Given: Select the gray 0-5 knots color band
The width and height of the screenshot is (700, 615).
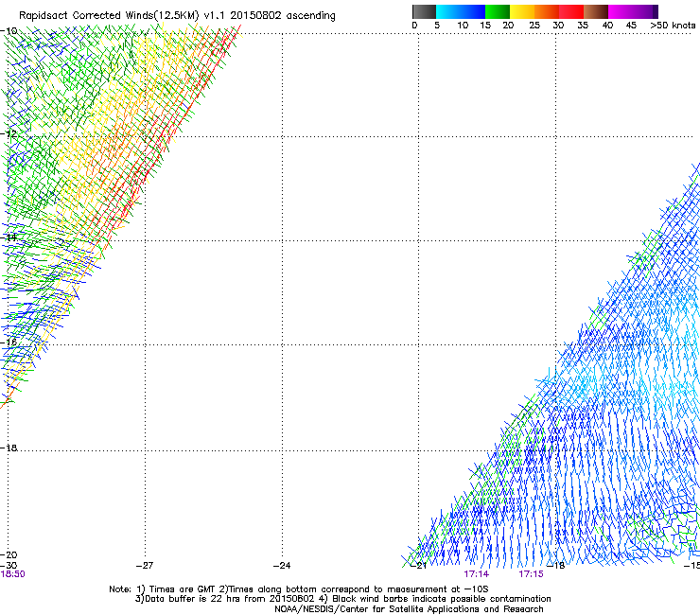Looking at the screenshot, I should 424,11.
